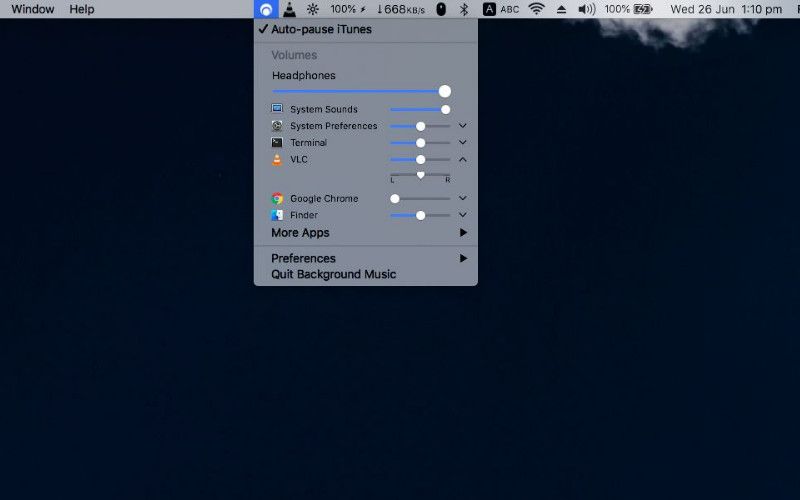The height and width of the screenshot is (500, 800).
Task: Click the system volume speaker icon
Action: 587,9
